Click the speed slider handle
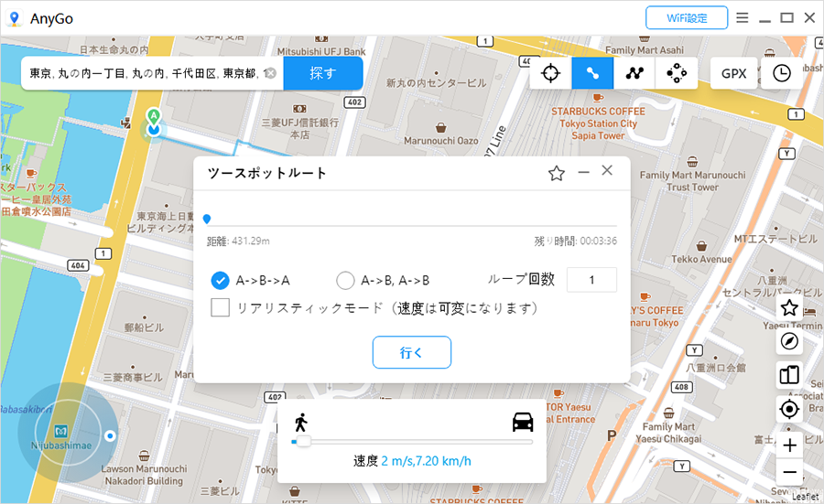 [x=302, y=442]
